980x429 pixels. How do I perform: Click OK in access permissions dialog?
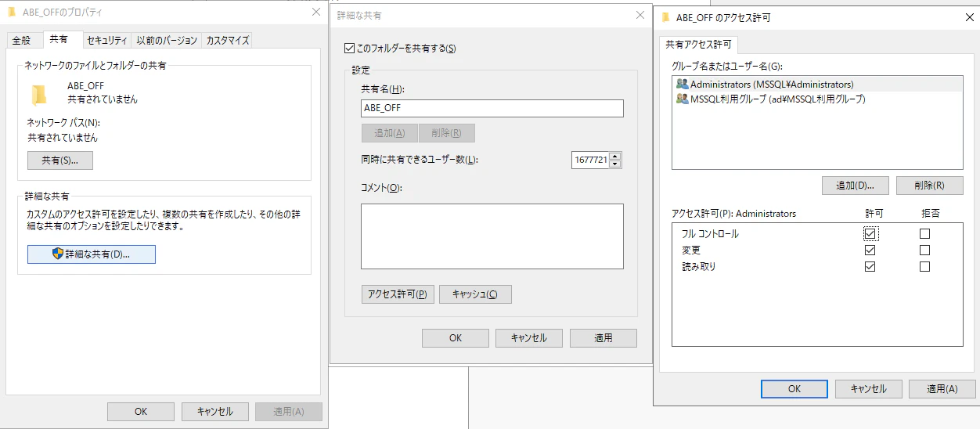(794, 389)
